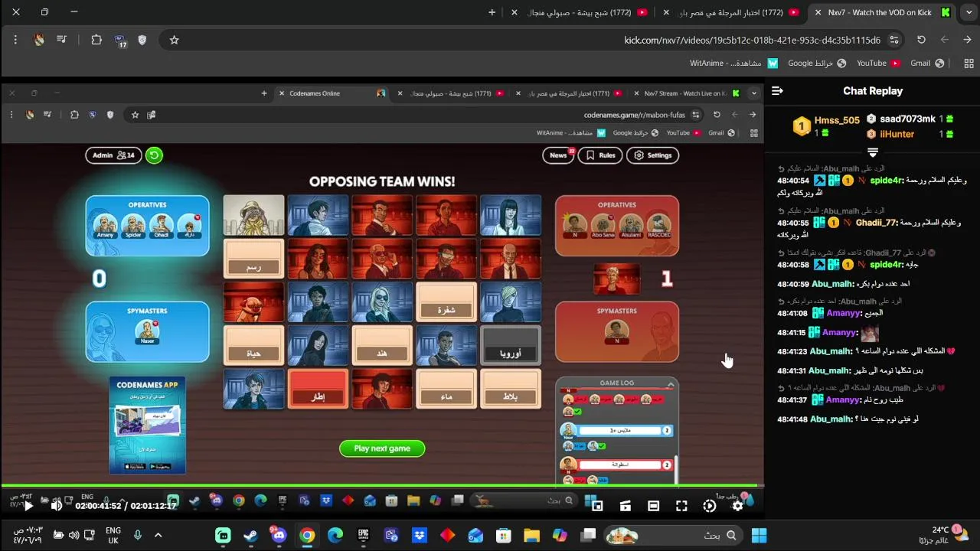Click spide4r username at 48:40:54
This screenshot has width=980, height=551.
coord(887,181)
